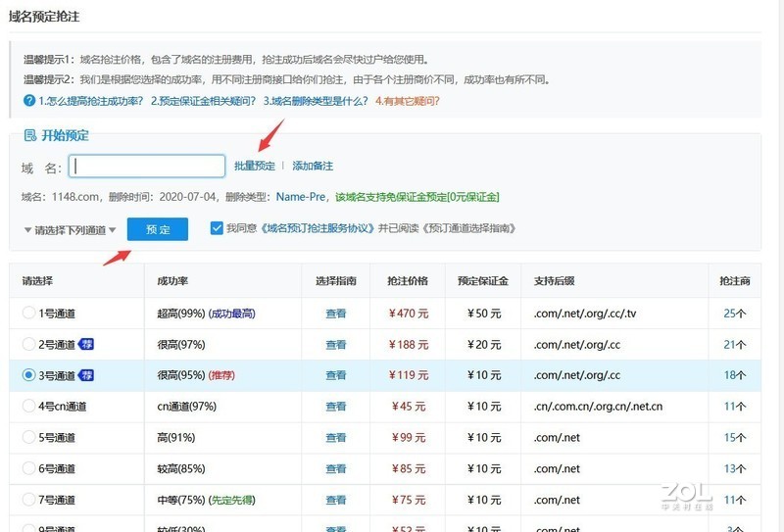Click 查看 guide for 1号通道
This screenshot has height=532, width=784.
[x=335, y=314]
